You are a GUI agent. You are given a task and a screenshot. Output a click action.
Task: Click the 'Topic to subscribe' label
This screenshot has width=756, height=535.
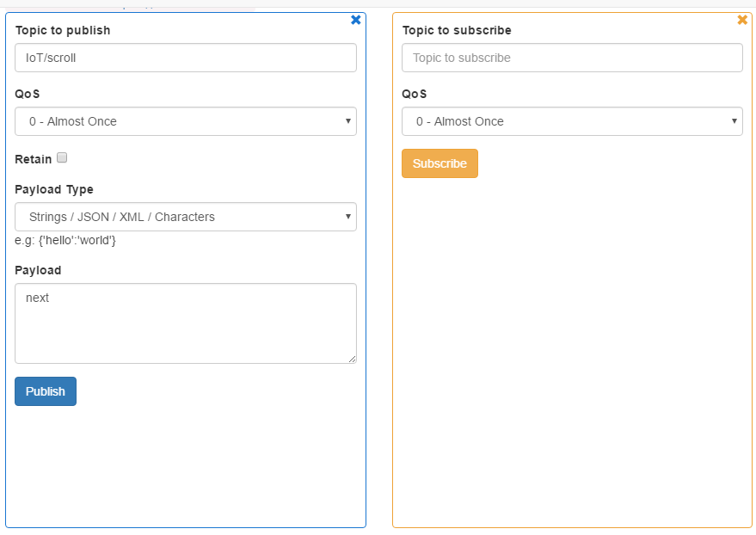tap(457, 30)
